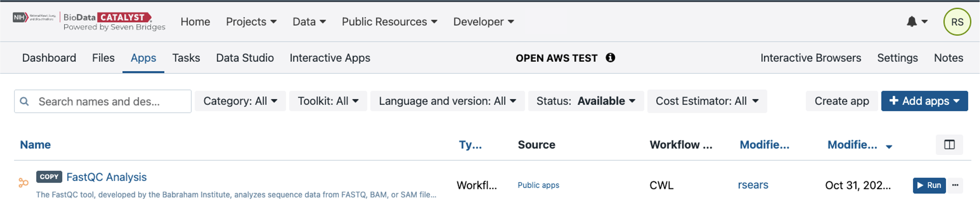Screen dimensions: 980x211
Task: Open the FastQC Analysis app link
Action: coord(106,177)
